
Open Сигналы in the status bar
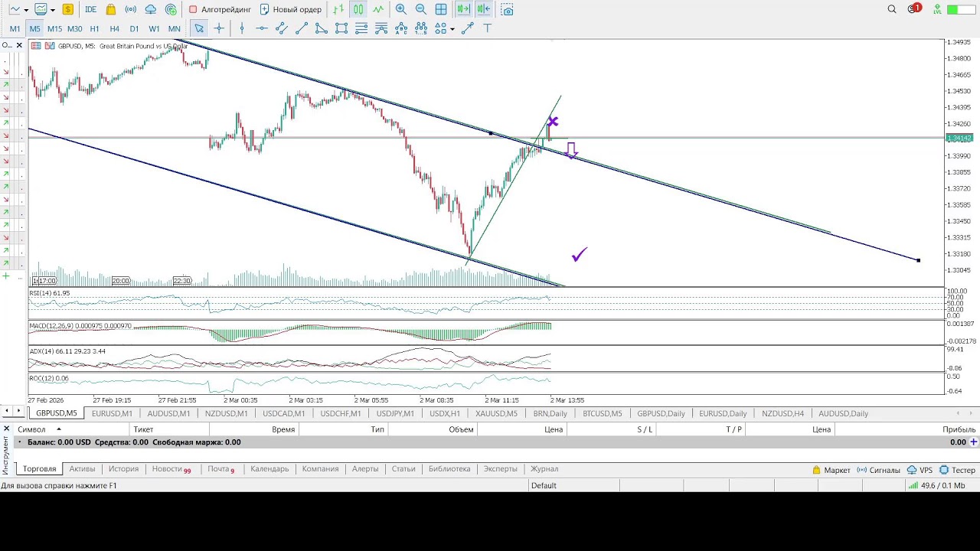pyautogui.click(x=879, y=470)
